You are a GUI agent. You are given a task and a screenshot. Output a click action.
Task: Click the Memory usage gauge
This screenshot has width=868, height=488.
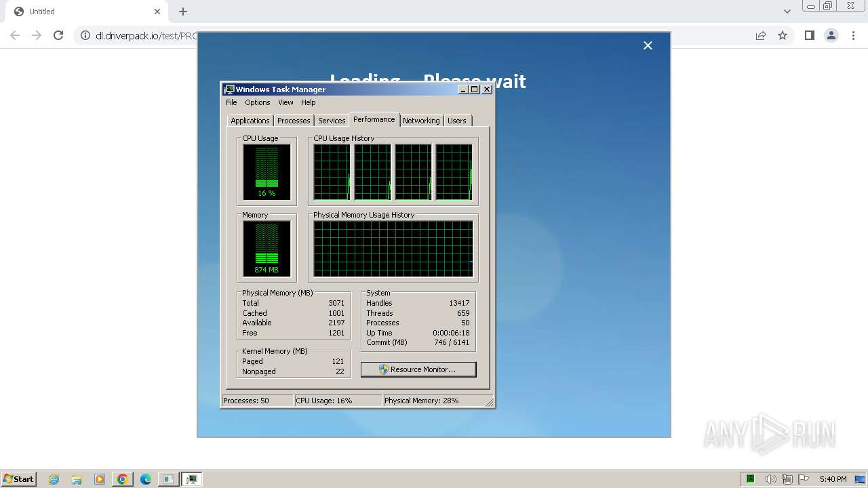[267, 249]
